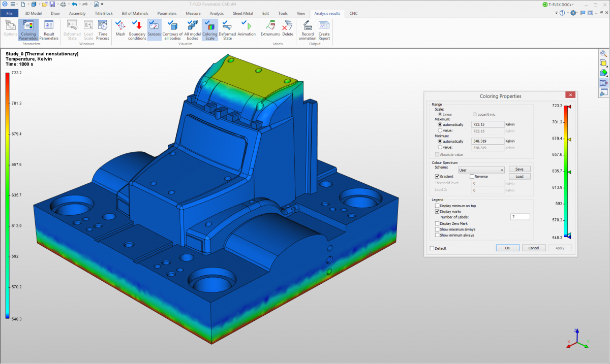Start the Animation visualization
Image resolution: width=610 pixels, height=364 pixels.
(247, 28)
